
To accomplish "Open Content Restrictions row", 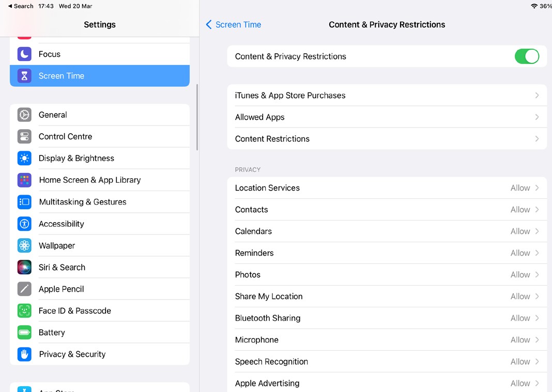I will pos(387,138).
